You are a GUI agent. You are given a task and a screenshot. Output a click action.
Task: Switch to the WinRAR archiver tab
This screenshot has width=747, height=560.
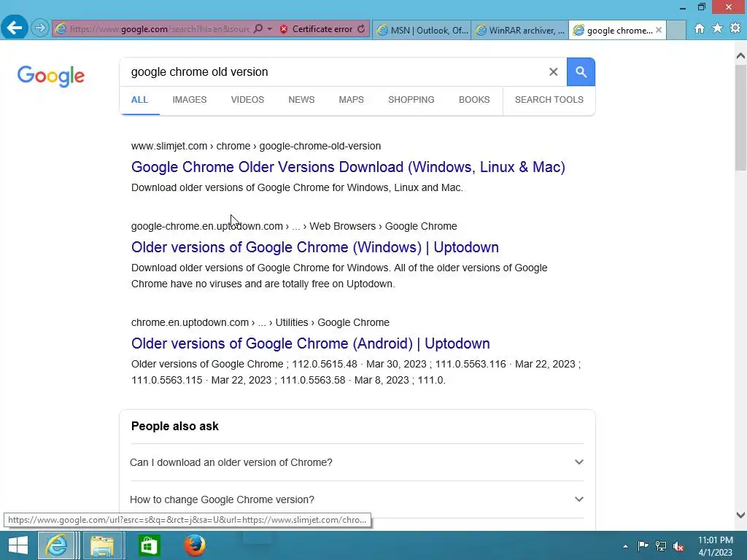pos(519,30)
